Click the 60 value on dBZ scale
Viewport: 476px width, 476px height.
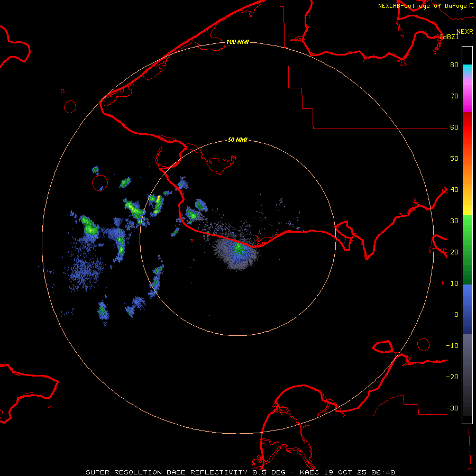(454, 127)
